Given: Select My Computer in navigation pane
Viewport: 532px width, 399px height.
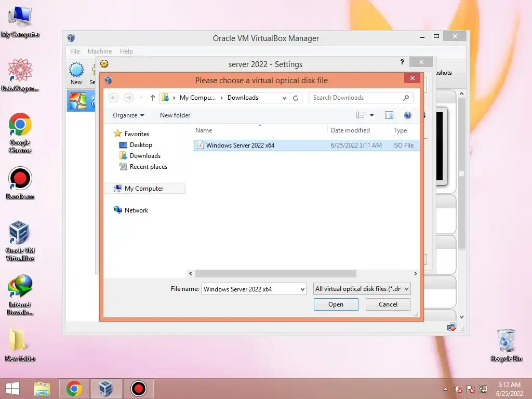Looking at the screenshot, I should point(145,188).
